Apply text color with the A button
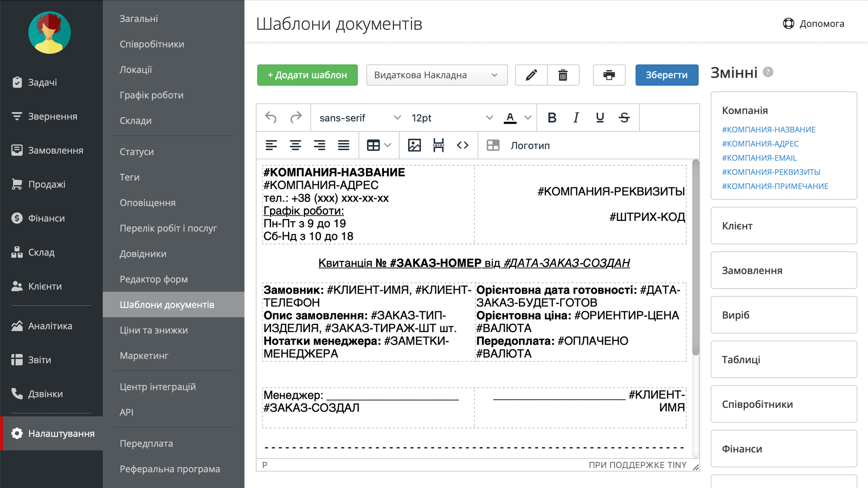 coord(510,118)
